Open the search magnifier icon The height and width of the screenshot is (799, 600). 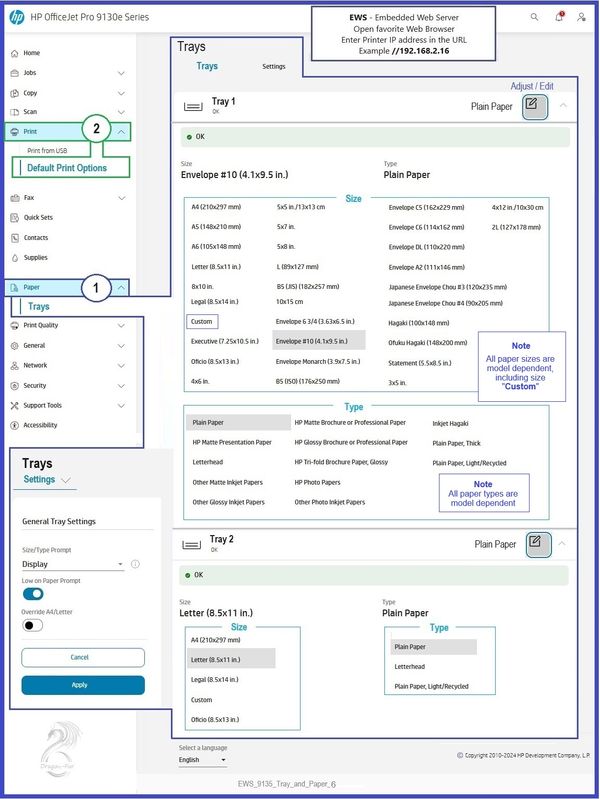pos(534,17)
